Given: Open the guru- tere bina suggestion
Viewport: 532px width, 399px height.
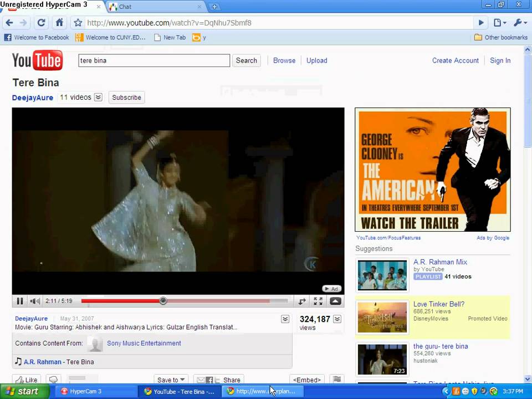Looking at the screenshot, I should (x=441, y=346).
